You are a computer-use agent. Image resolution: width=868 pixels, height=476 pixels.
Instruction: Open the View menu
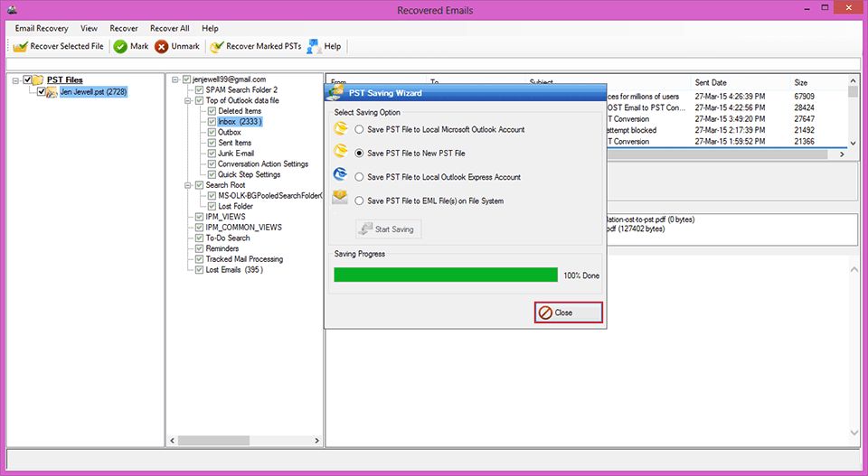click(x=89, y=28)
